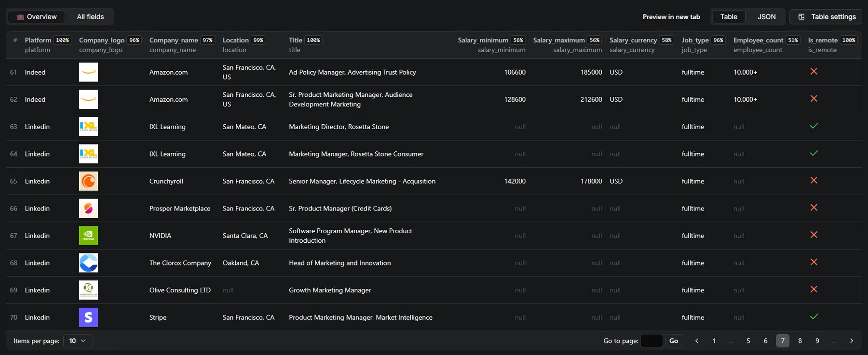Open the Items per page dropdown
Image resolution: width=868 pixels, height=355 pixels.
[x=78, y=341]
